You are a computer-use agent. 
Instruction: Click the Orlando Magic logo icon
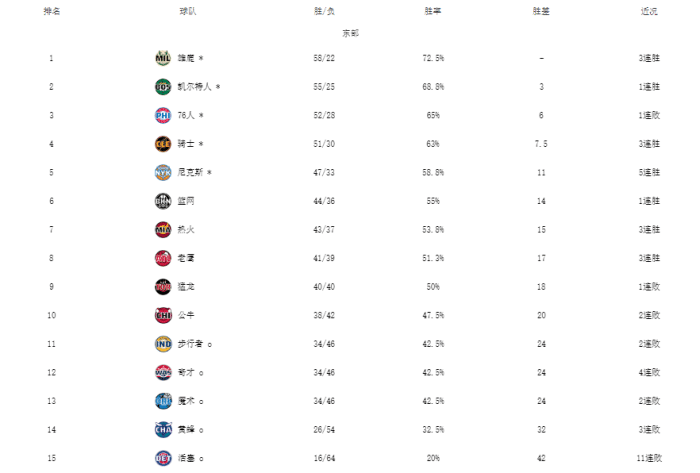163,401
